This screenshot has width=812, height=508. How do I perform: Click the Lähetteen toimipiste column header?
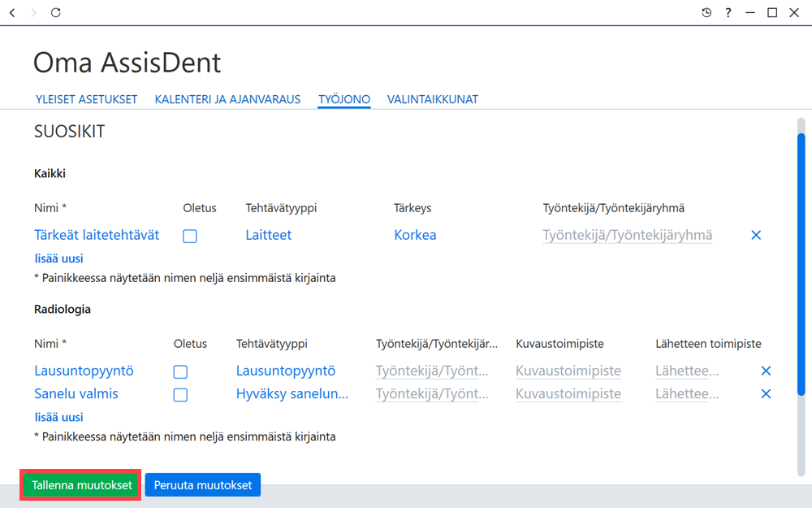[708, 344]
